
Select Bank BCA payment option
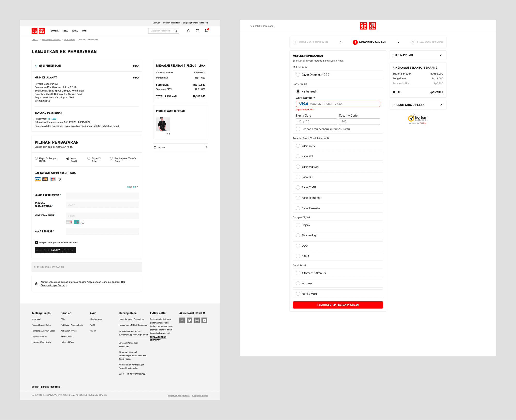[x=298, y=146]
